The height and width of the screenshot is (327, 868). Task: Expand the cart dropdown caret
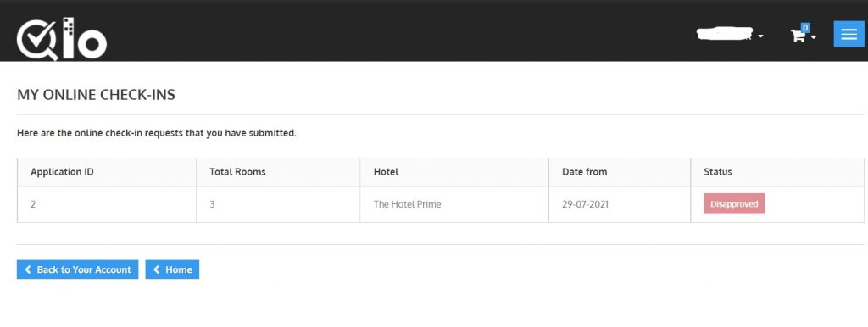pyautogui.click(x=813, y=37)
